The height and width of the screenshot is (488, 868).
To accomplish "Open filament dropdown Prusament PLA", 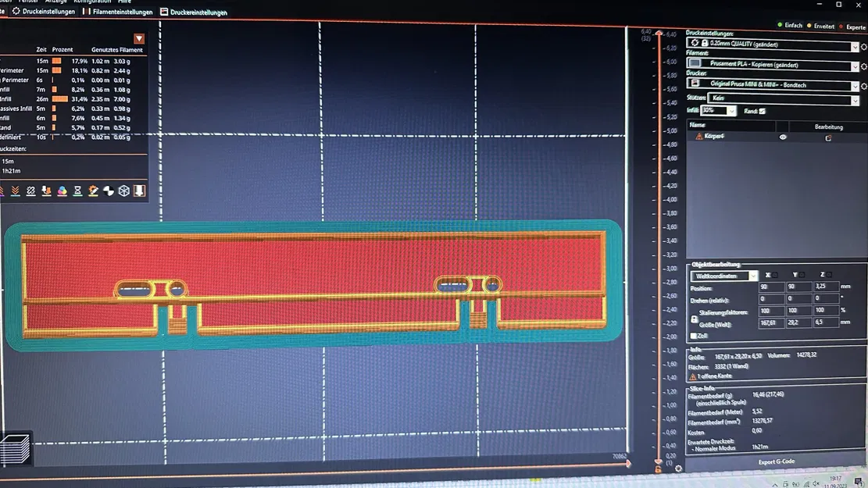I will coord(773,64).
